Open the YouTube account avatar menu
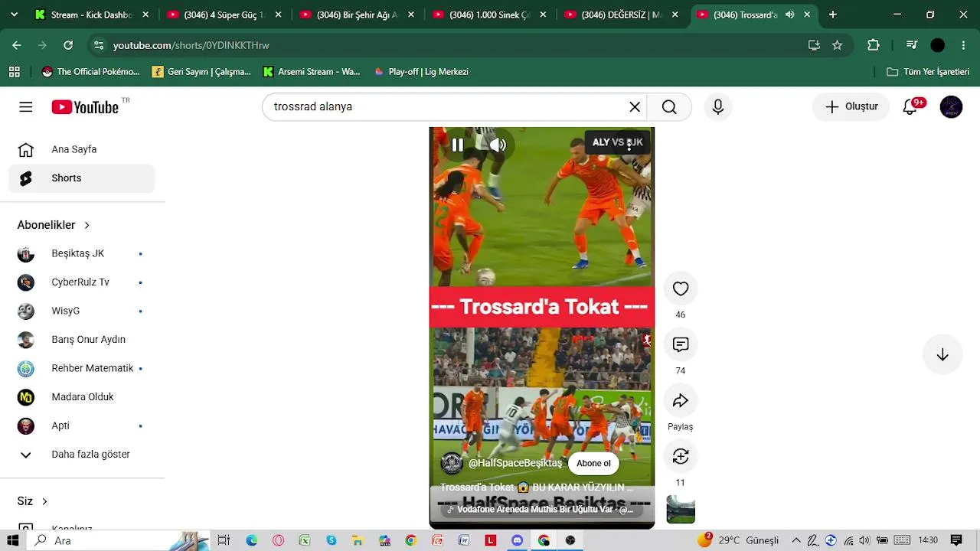This screenshot has width=980, height=551. 951,107
